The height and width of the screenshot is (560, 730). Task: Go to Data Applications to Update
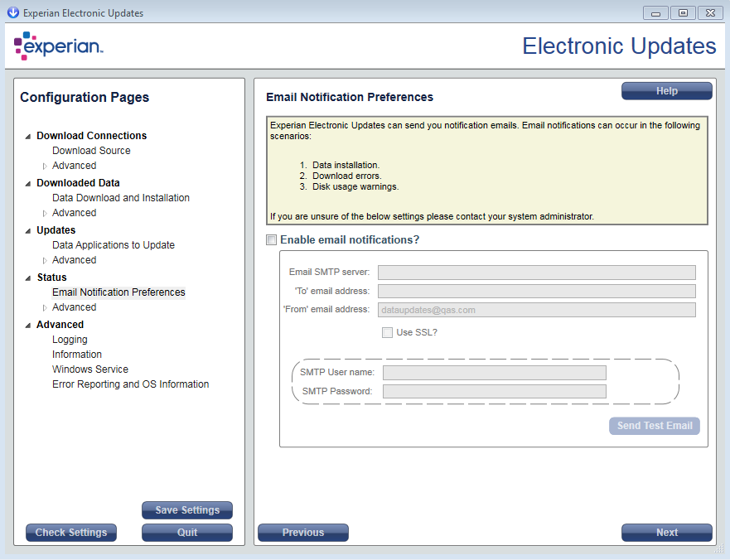pos(114,245)
